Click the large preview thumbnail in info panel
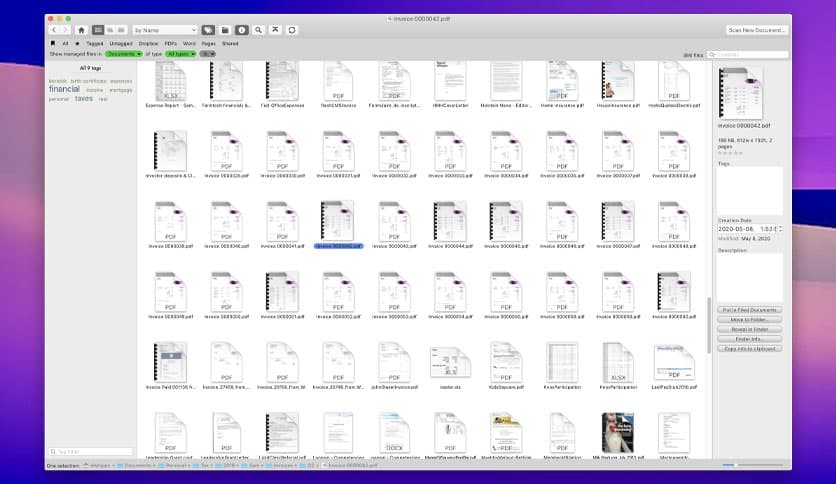Screen dimensions: 836x484 coord(740,93)
